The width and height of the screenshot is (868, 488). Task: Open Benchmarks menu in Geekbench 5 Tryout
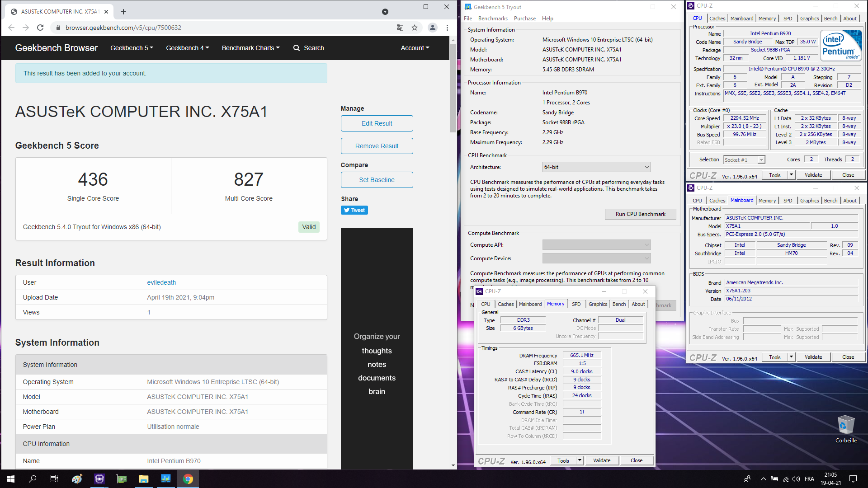pyautogui.click(x=493, y=19)
